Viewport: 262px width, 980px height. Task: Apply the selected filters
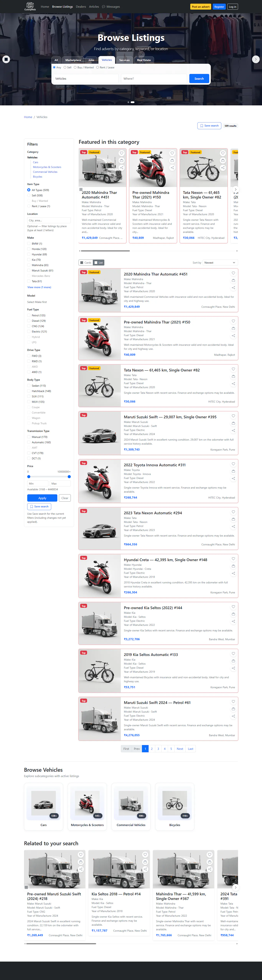42,498
